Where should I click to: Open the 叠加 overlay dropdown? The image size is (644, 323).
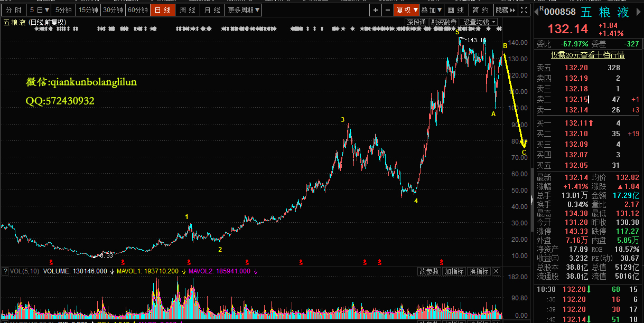click(x=432, y=10)
